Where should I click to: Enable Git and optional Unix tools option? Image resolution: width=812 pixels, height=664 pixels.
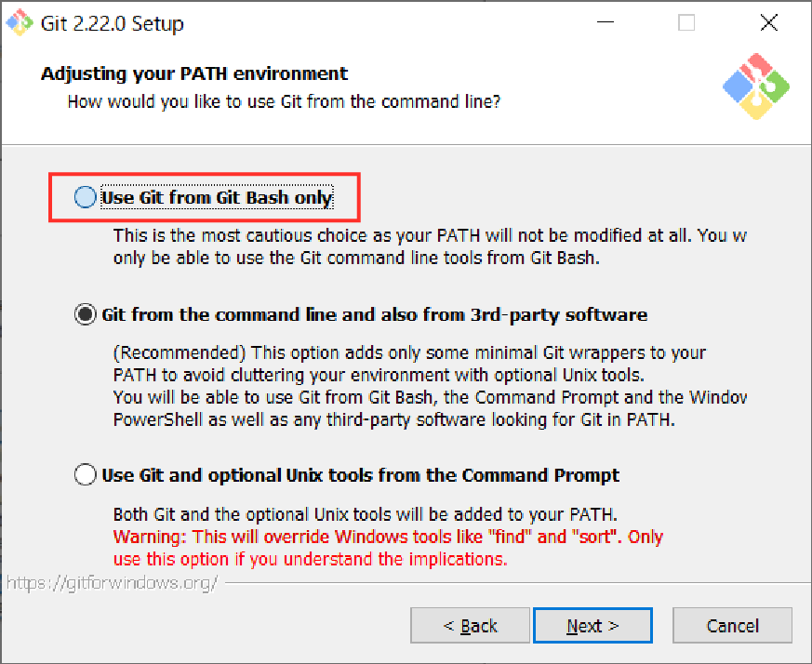pos(86,475)
